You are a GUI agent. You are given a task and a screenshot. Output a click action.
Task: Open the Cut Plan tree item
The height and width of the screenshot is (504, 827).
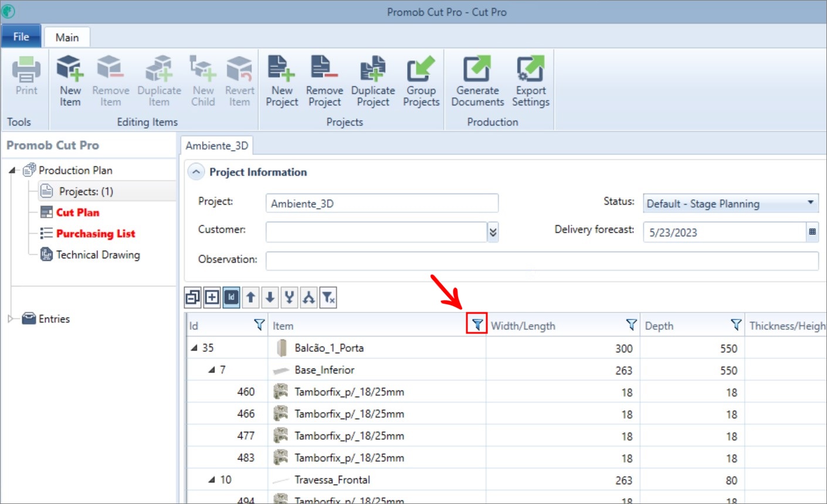[x=77, y=212]
